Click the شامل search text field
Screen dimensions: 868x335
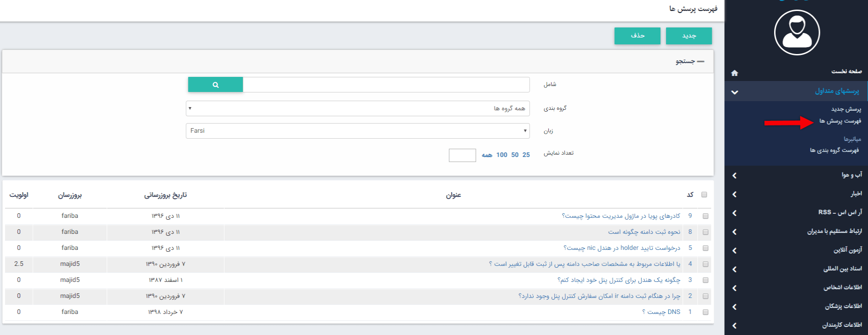[x=386, y=85]
